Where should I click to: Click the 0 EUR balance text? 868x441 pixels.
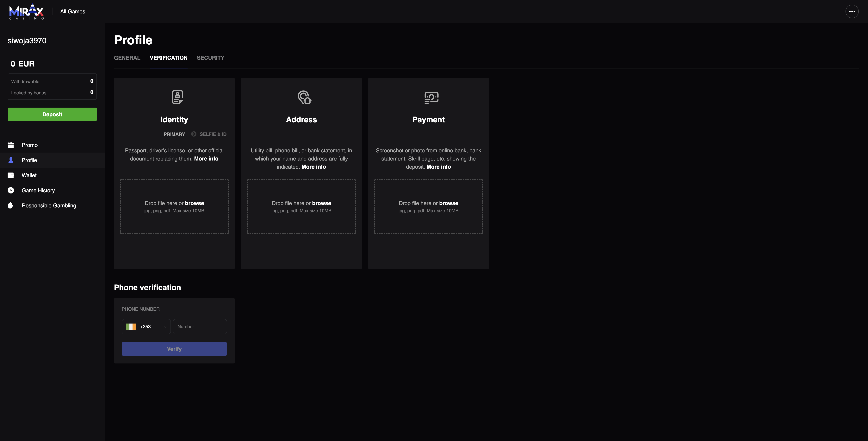coord(23,64)
